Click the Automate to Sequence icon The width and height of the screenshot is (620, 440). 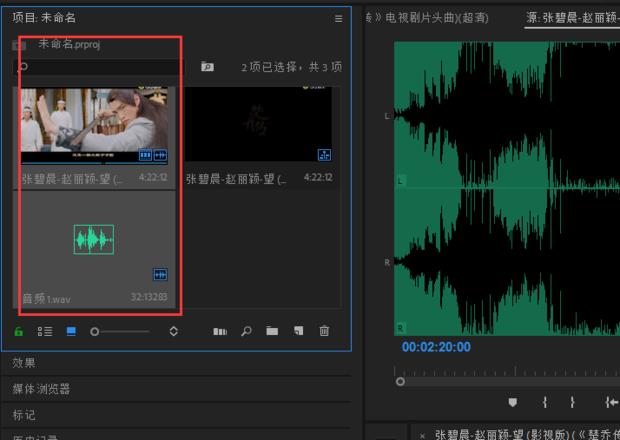tap(220, 331)
